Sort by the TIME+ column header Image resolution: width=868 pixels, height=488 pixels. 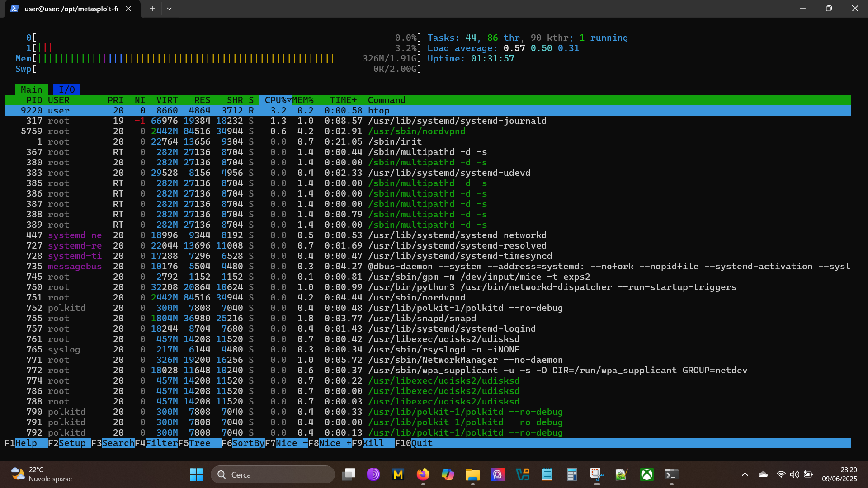(343, 100)
